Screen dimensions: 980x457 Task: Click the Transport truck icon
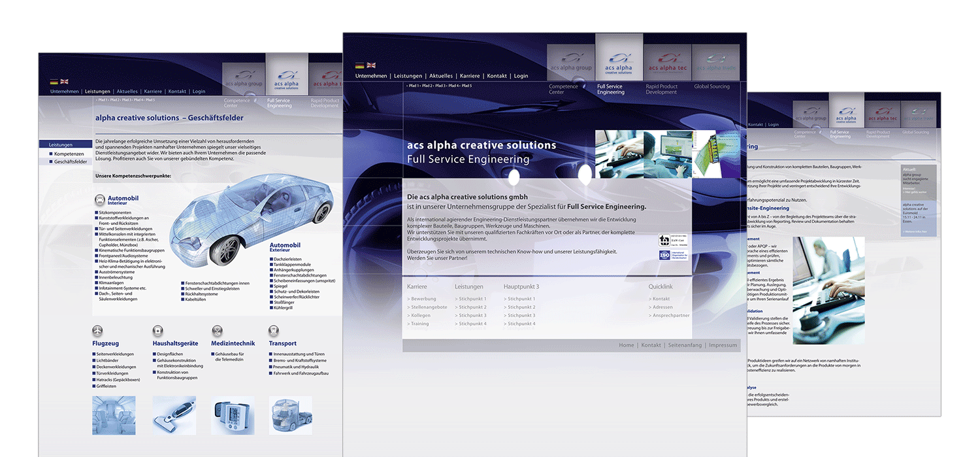tap(274, 331)
